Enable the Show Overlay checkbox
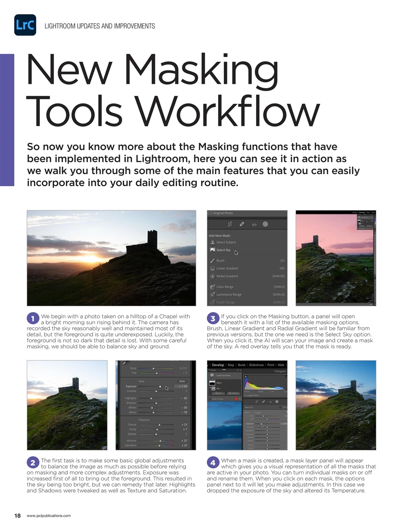 click(210, 399)
